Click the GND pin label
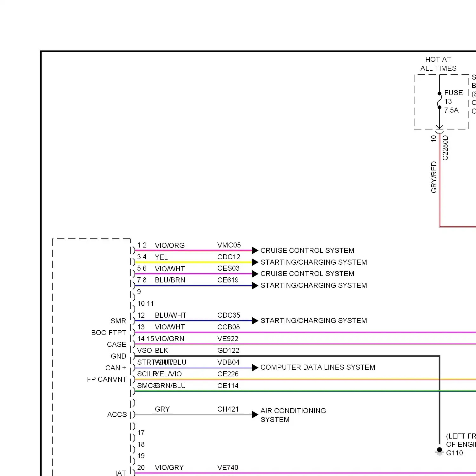Viewport: 476px width, 476px height. (118, 356)
